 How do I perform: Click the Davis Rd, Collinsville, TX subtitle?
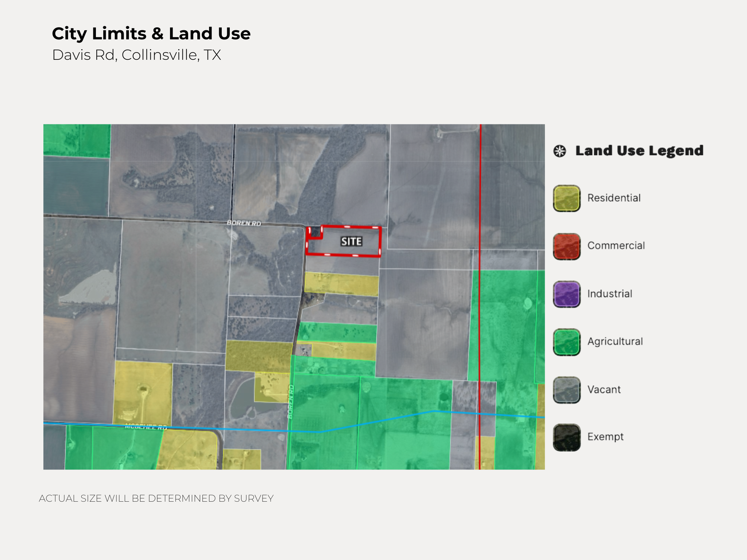tap(136, 55)
